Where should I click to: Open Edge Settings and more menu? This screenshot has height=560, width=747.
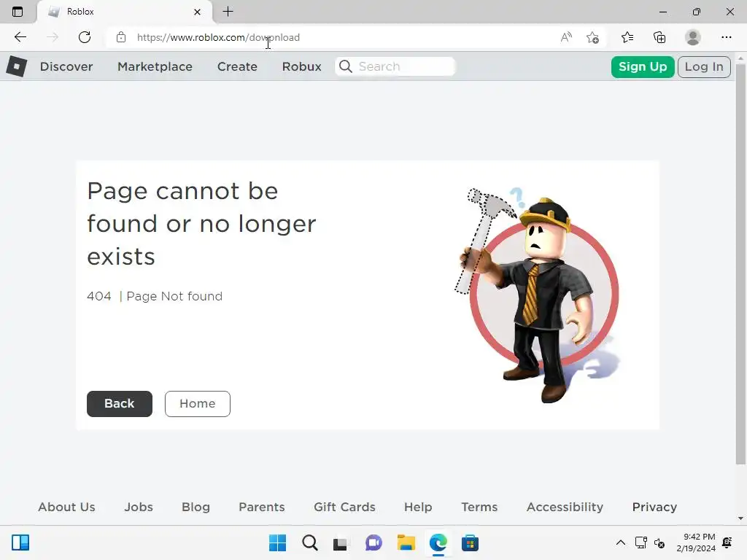coord(726,37)
